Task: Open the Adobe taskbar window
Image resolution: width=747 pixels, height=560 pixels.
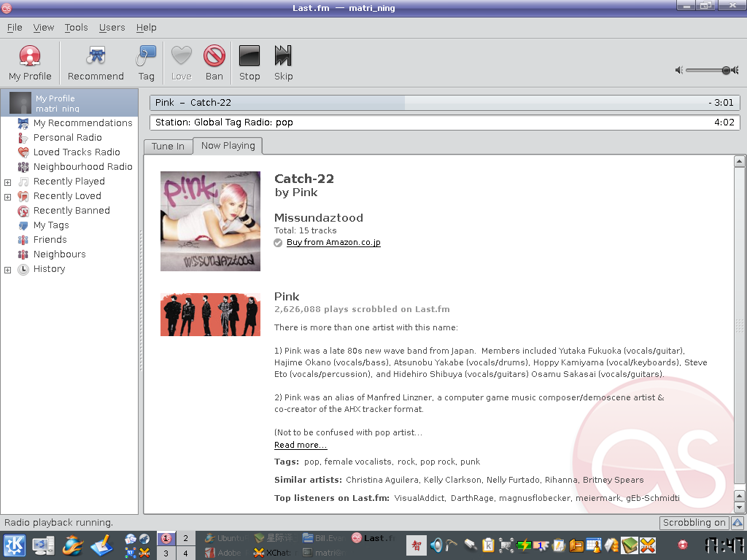Action: click(x=226, y=553)
